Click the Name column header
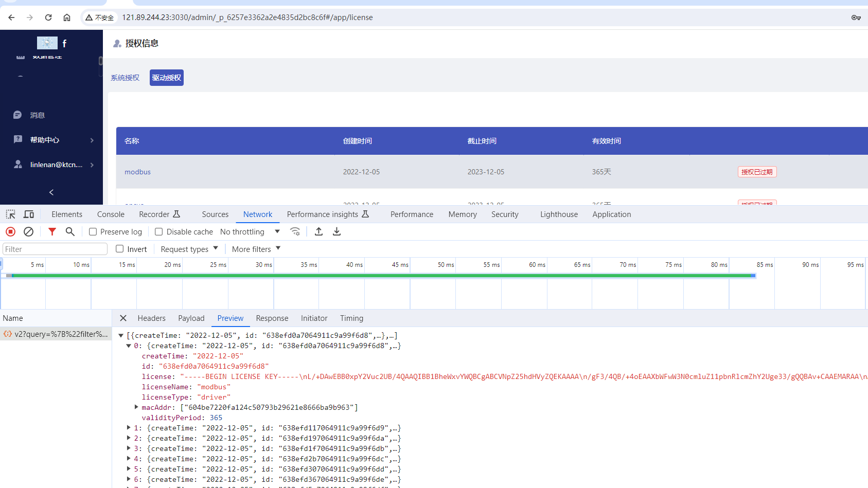The image size is (868, 488). coord(56,318)
